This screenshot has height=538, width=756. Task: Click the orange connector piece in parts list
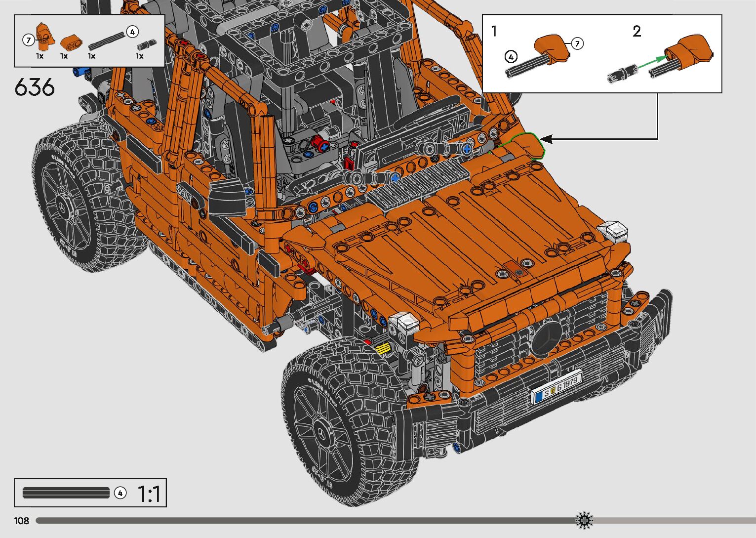tap(72, 42)
